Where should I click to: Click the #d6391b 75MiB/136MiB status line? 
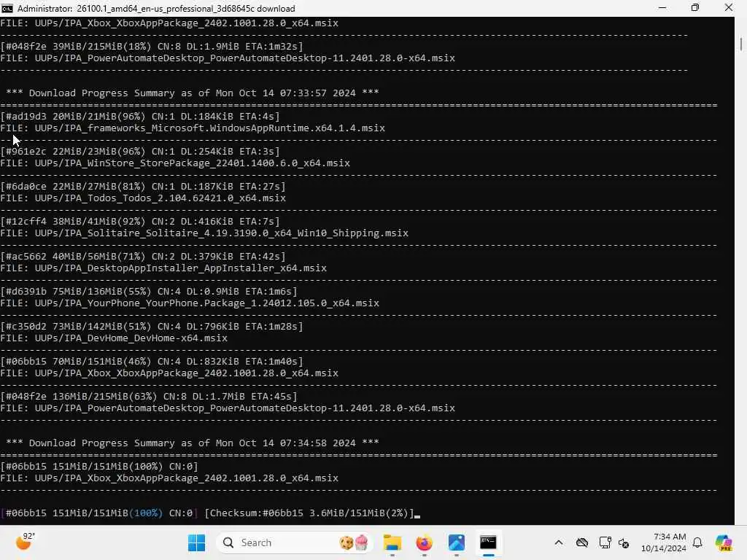(149, 292)
